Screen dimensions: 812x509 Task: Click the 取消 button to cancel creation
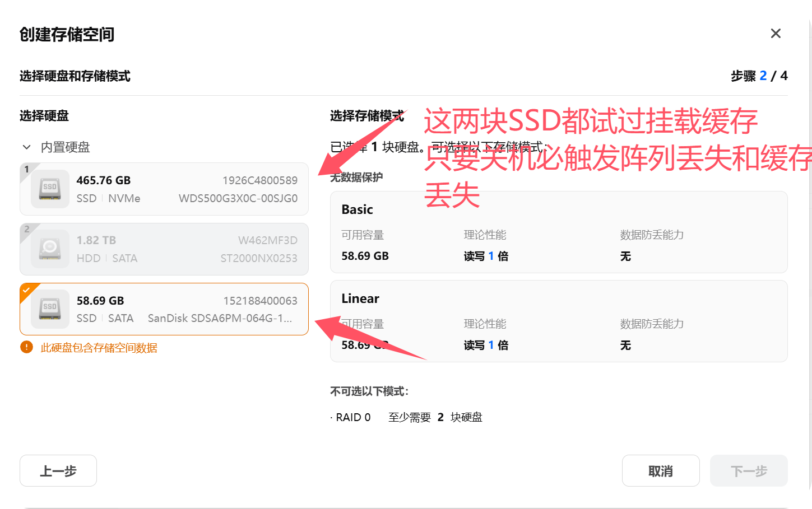661,470
